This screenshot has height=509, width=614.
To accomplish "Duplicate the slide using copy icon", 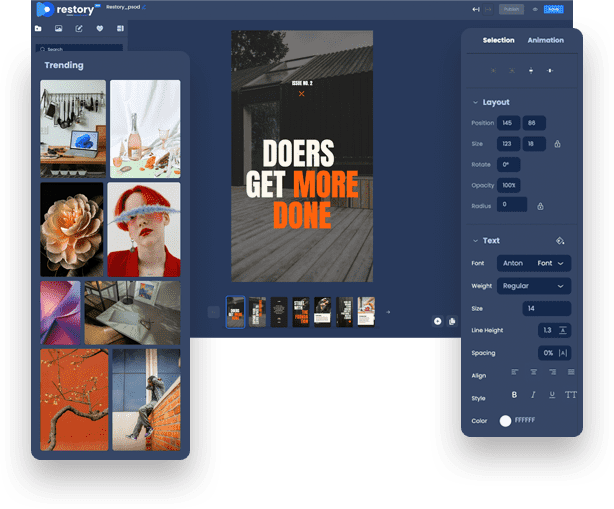I will coord(452,321).
